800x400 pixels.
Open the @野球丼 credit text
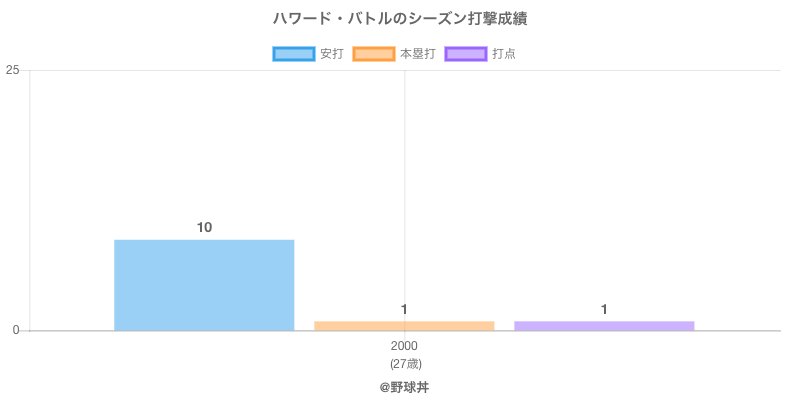(404, 386)
